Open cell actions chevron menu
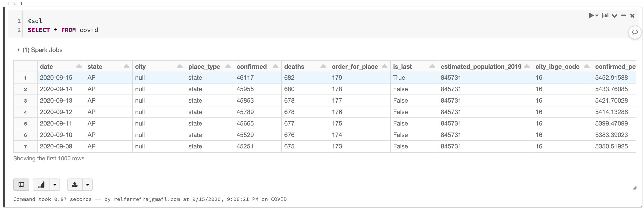644x210 pixels. 614,16
